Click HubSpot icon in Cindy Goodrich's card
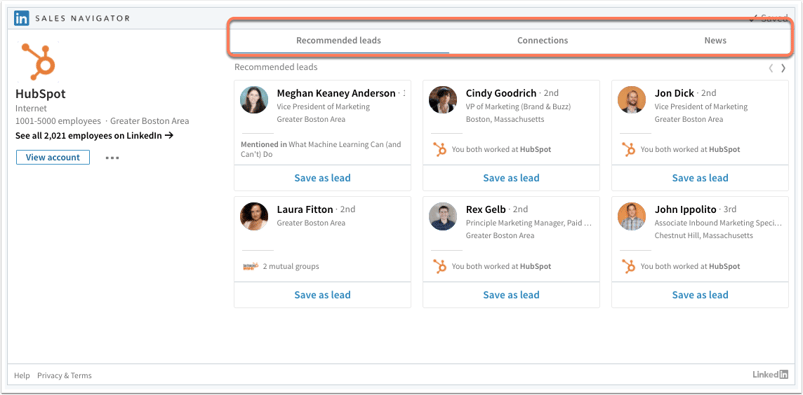 [x=440, y=150]
